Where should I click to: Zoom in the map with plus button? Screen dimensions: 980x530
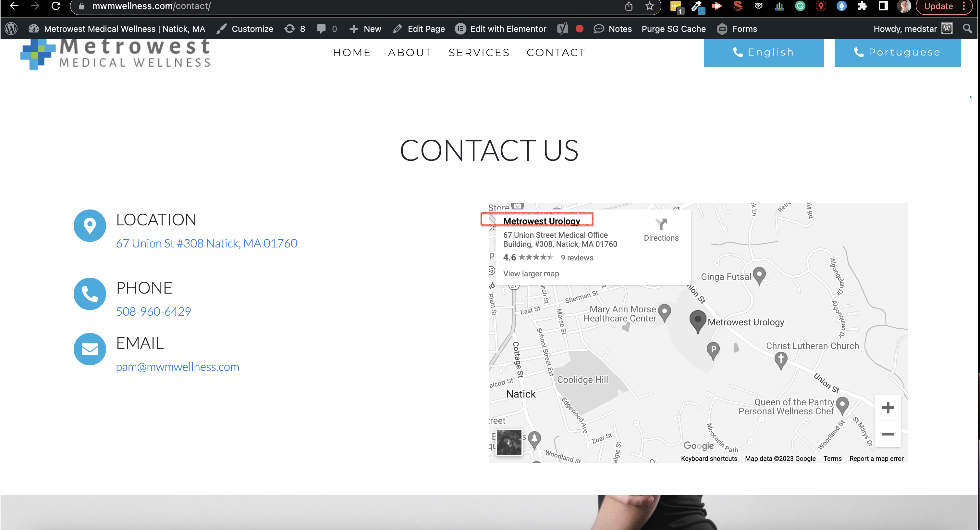point(888,408)
